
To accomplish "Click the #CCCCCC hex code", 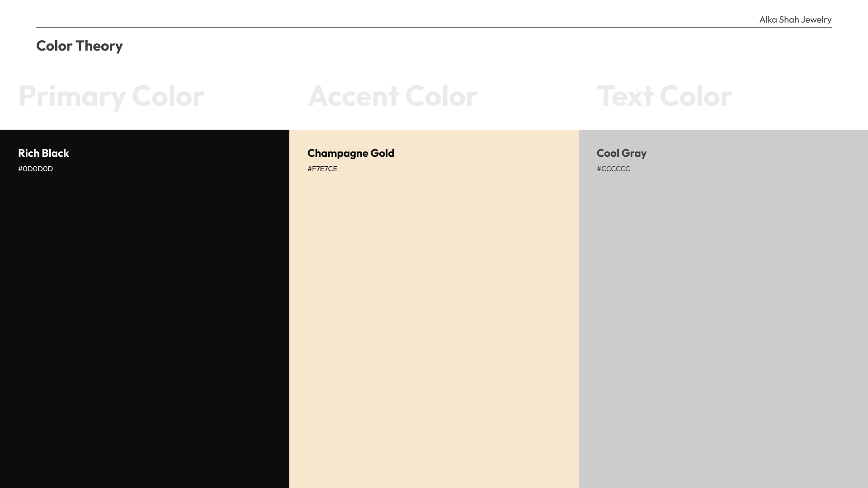I will (x=613, y=169).
